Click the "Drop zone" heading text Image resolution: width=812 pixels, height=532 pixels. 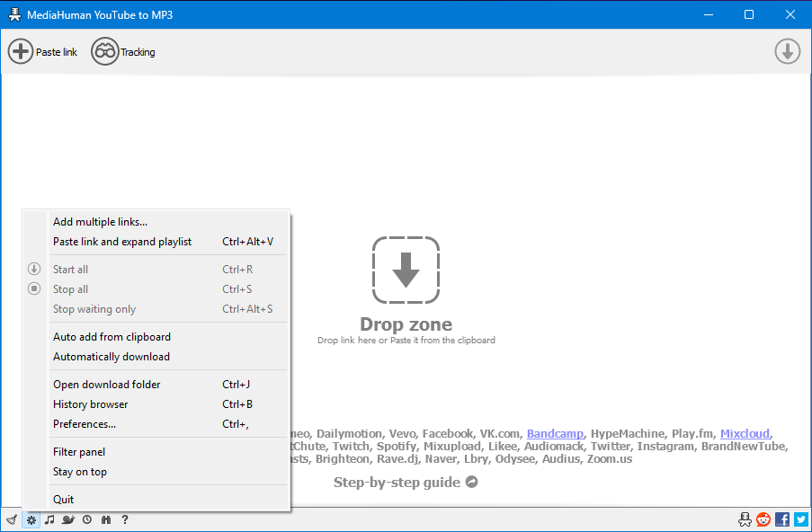tap(406, 324)
